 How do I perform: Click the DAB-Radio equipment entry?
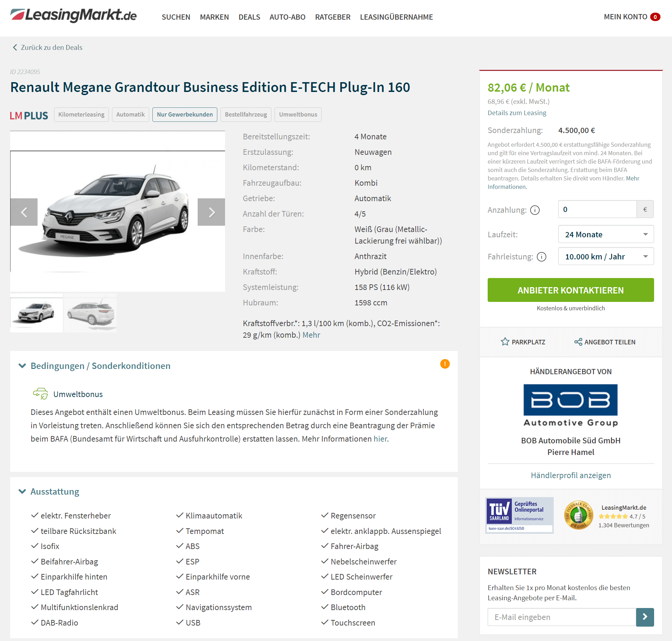59,623
